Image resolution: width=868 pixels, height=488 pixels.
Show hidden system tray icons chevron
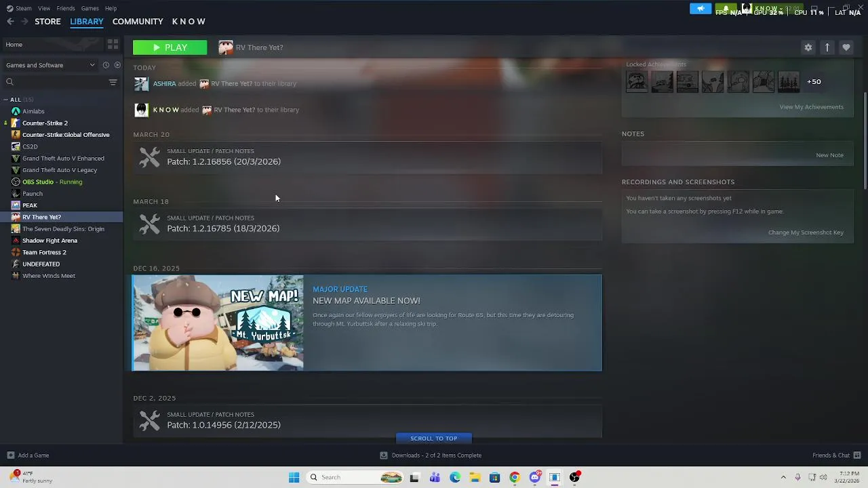(783, 477)
